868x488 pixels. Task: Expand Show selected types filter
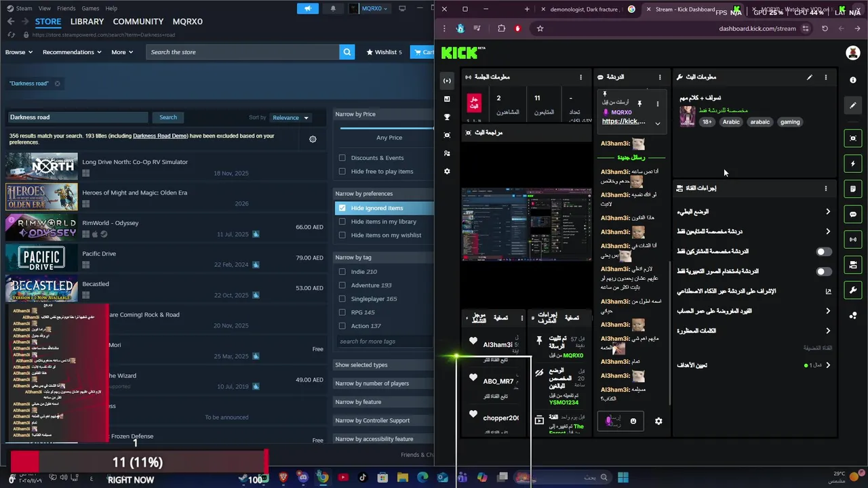point(384,365)
